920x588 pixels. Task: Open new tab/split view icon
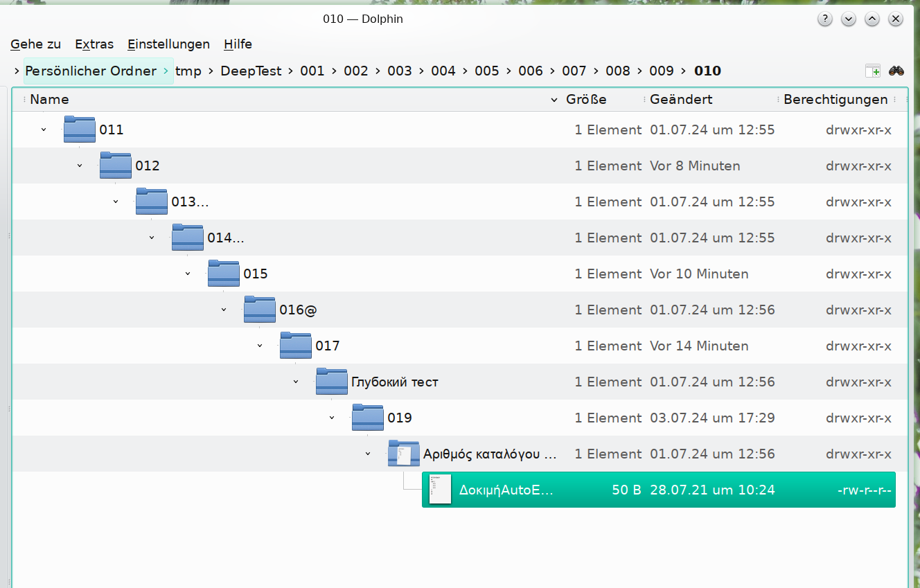pyautogui.click(x=872, y=71)
